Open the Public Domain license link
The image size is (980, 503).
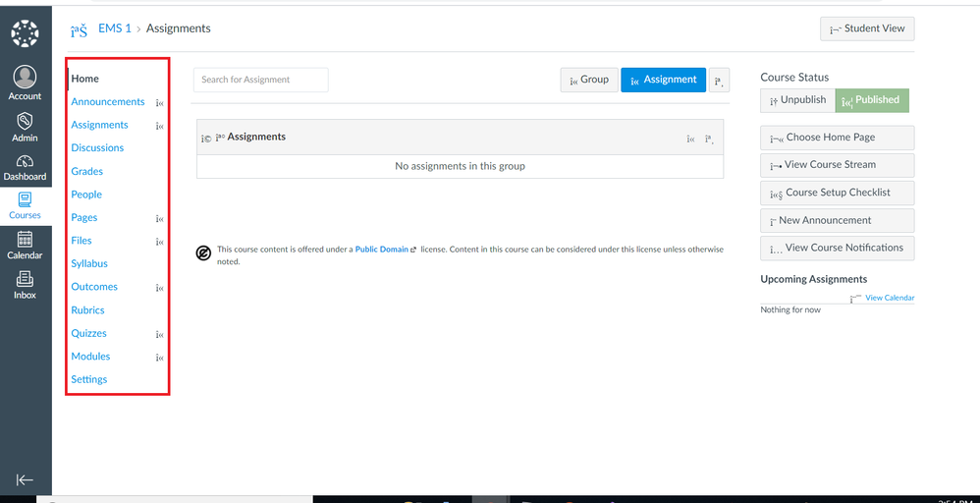pyautogui.click(x=382, y=250)
